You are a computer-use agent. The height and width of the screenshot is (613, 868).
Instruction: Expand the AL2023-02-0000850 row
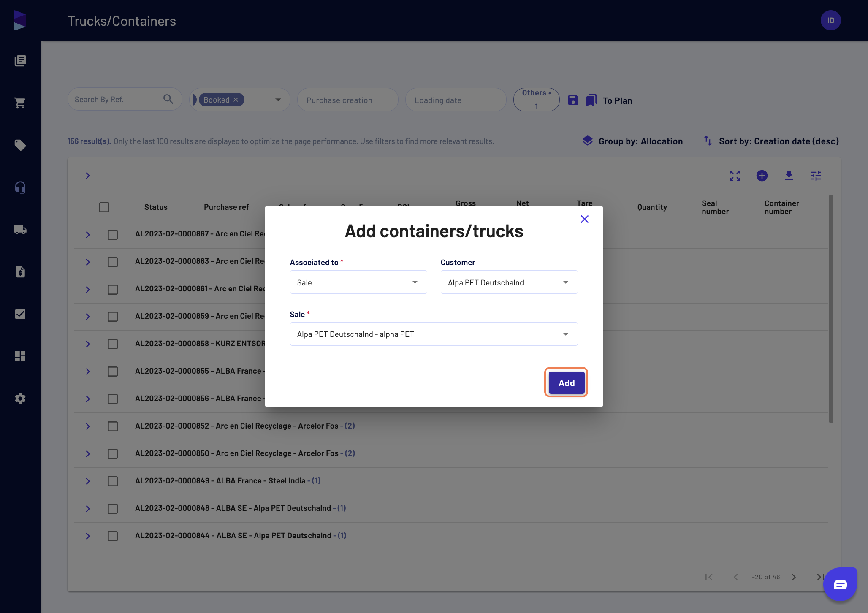coord(88,454)
